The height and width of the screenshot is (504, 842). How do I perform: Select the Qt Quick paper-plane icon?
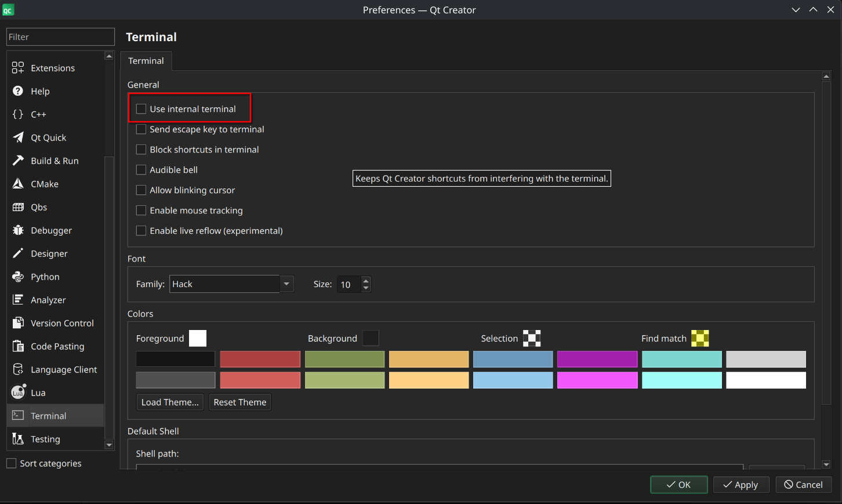coord(18,137)
